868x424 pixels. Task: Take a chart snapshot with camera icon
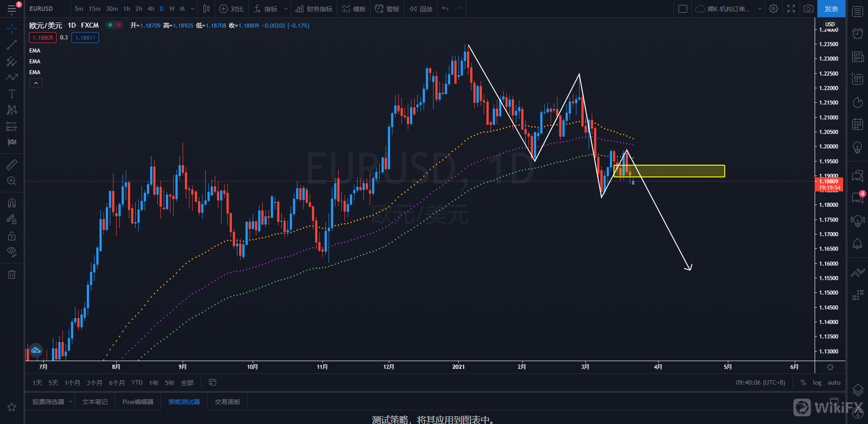coord(808,9)
